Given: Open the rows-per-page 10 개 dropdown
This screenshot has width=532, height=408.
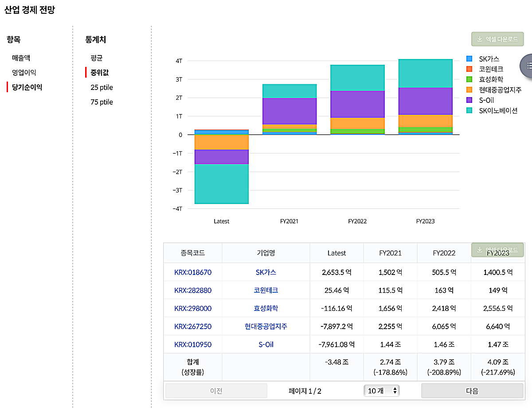Looking at the screenshot, I should 382,391.
